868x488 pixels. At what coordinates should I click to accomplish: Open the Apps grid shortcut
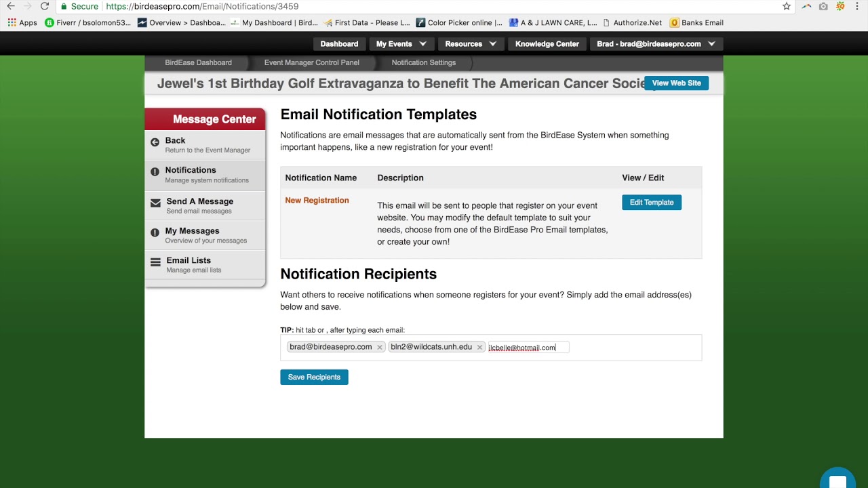click(22, 22)
